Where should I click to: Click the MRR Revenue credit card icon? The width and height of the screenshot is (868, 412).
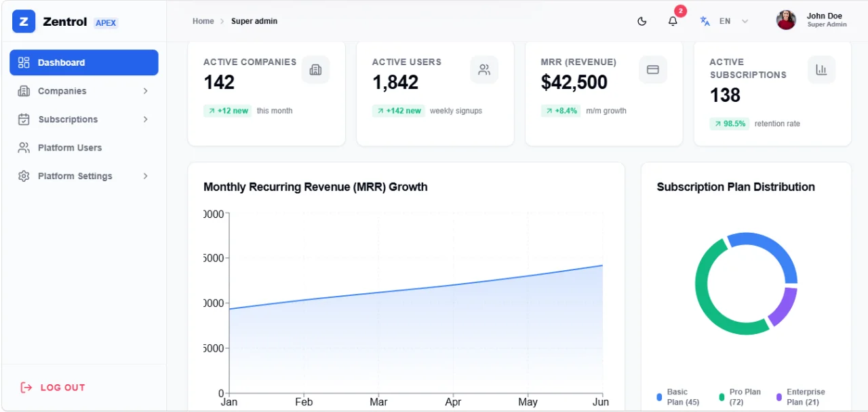pos(653,69)
